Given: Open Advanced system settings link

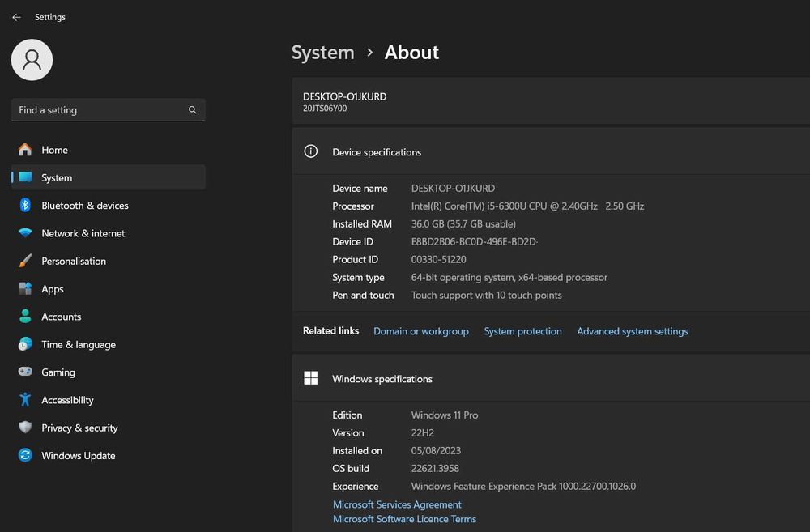Looking at the screenshot, I should click(x=632, y=331).
